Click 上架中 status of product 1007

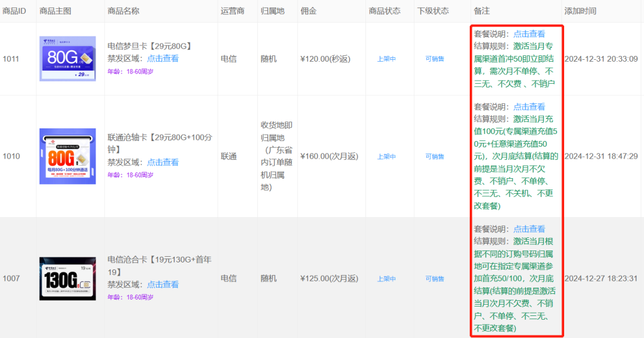386,278
